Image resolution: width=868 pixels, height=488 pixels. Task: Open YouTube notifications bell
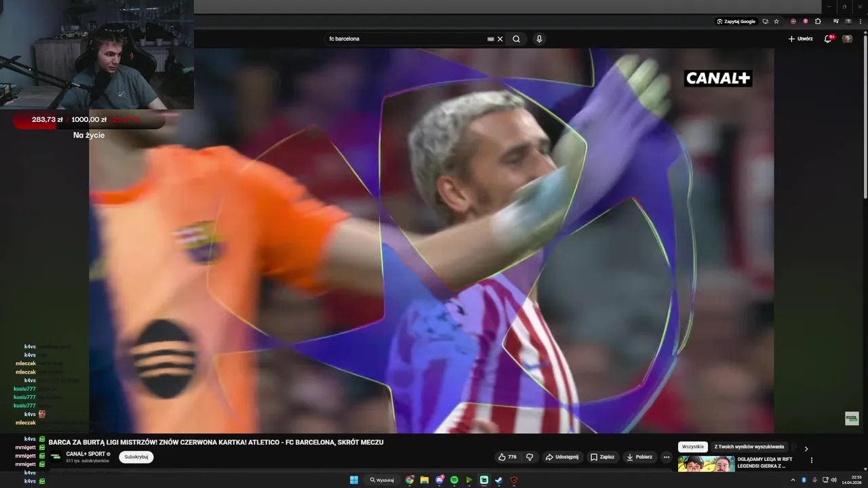[x=828, y=39]
